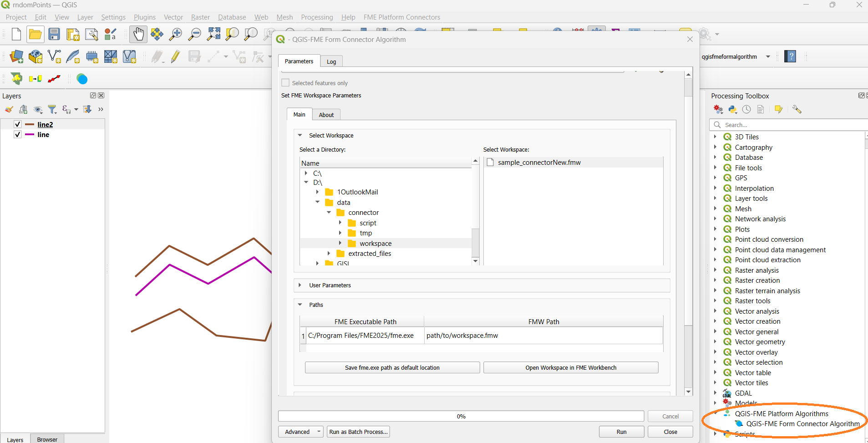
Task: Click the blue circle FME connector toolbar icon
Action: [82, 79]
